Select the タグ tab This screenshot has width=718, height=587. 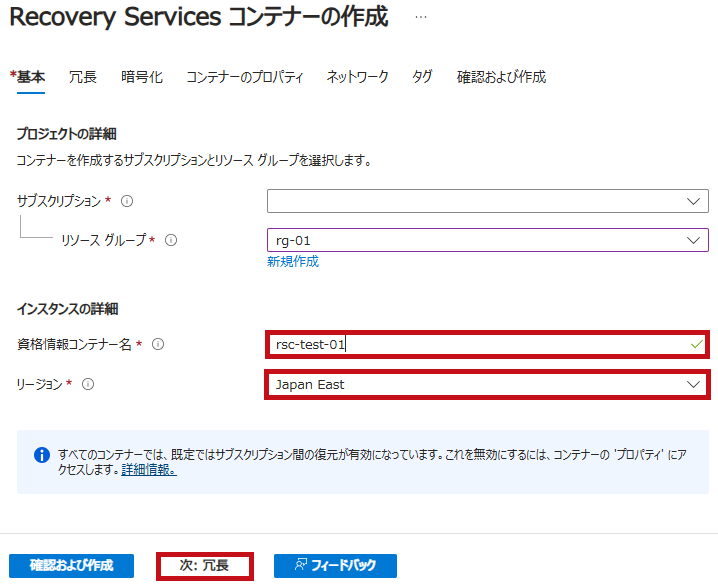pos(422,77)
